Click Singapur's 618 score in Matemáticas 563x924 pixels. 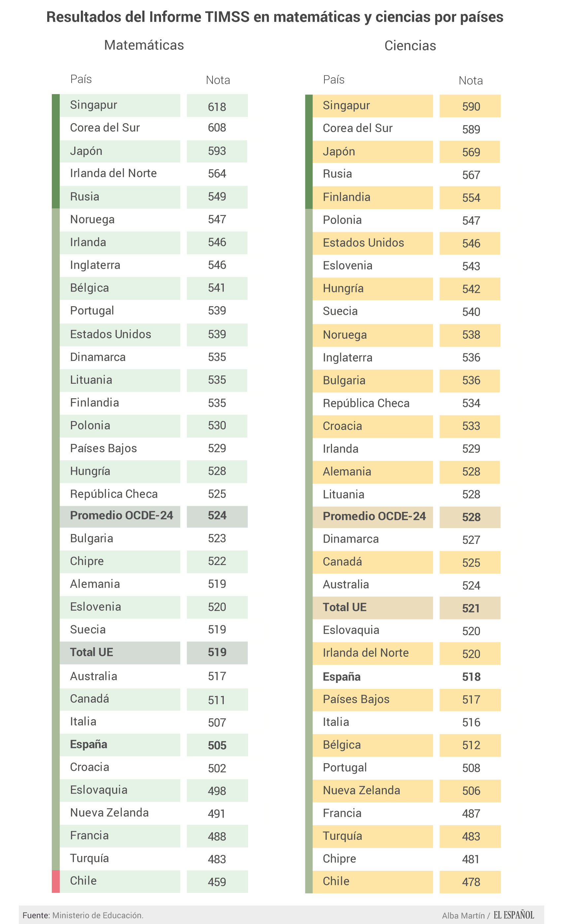(x=217, y=107)
